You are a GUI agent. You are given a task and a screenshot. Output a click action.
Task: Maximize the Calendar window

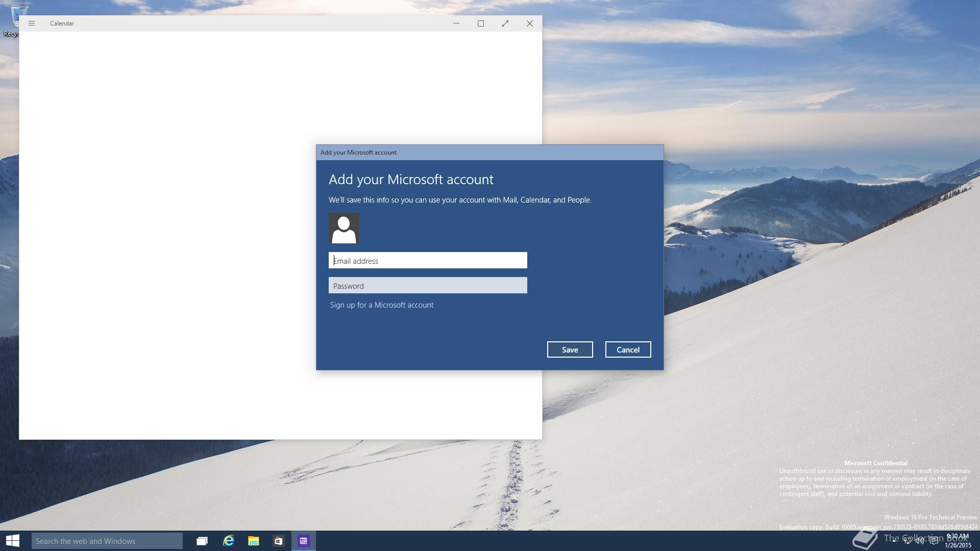(x=481, y=23)
